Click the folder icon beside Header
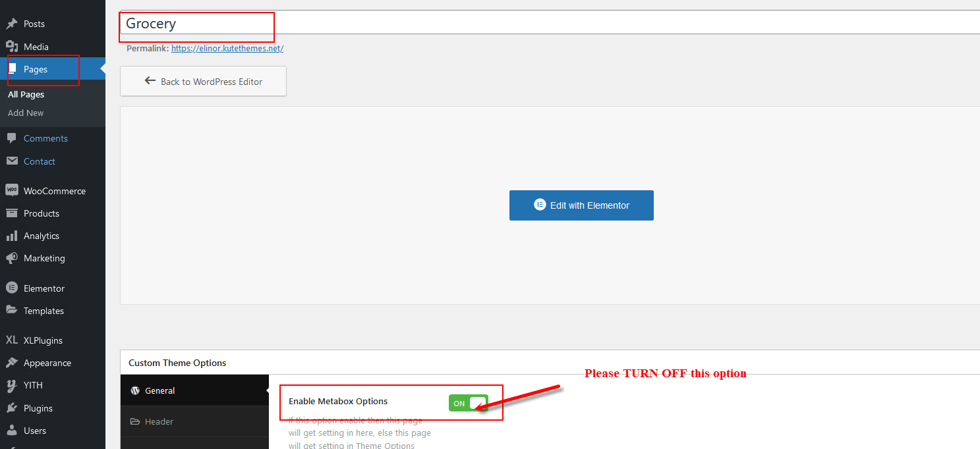This screenshot has height=449, width=980. coord(135,421)
